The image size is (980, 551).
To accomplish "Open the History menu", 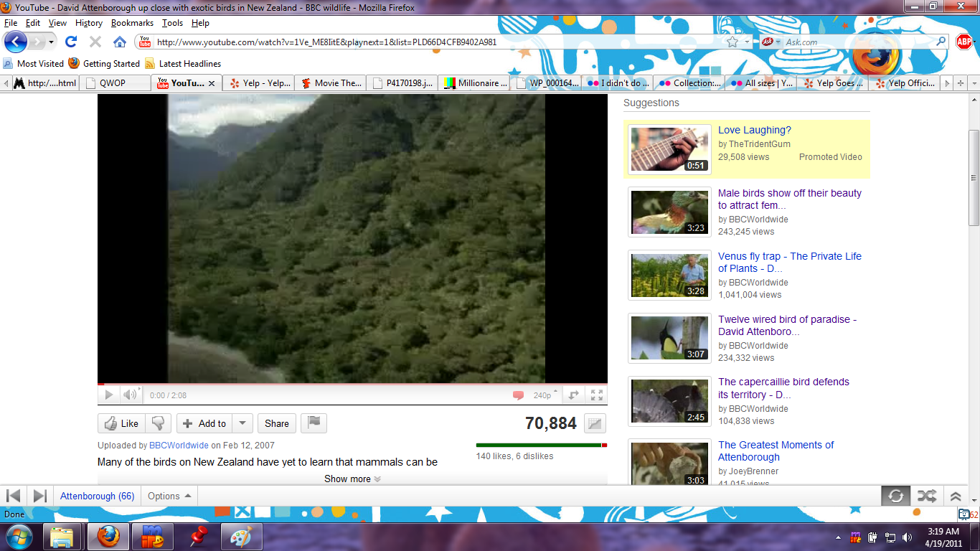I will [x=89, y=23].
